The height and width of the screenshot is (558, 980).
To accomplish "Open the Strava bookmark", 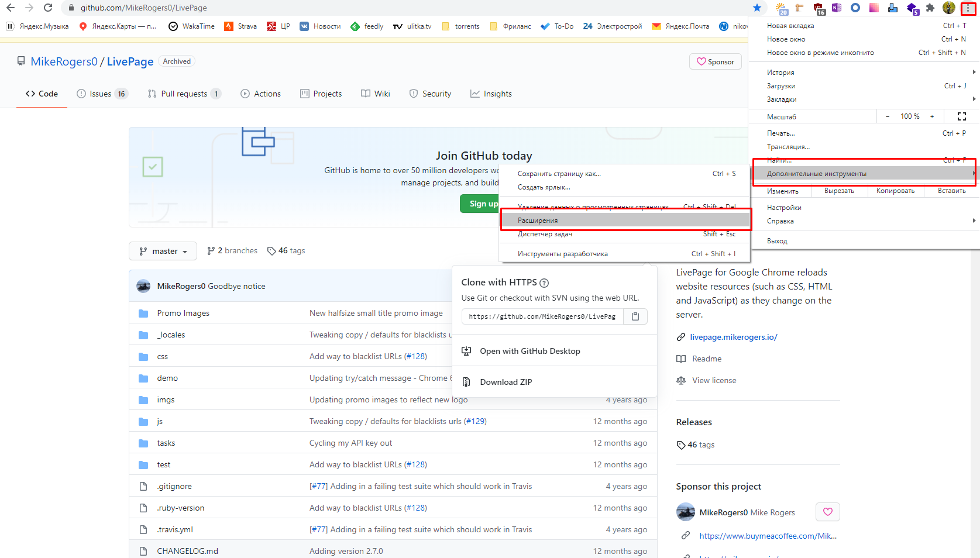I will (240, 26).
